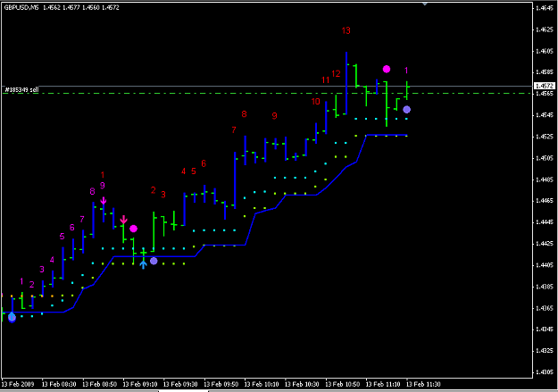This screenshot has height=392, width=558.
Task: Click the red count label 5
Action: tap(194, 171)
